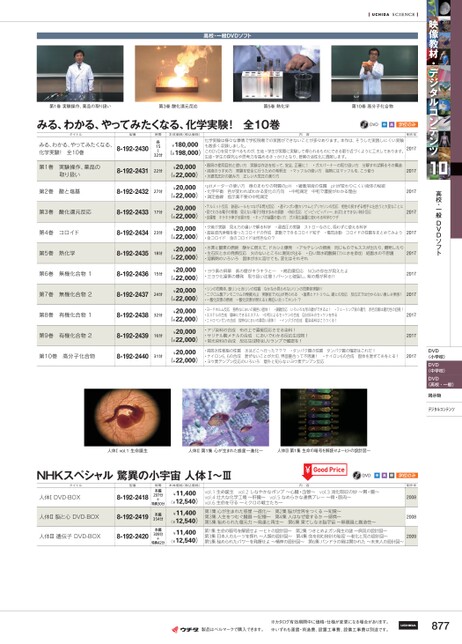Click the DVD disc icon beside NHKスペシャル title
462x644 pixels.
click(357, 476)
